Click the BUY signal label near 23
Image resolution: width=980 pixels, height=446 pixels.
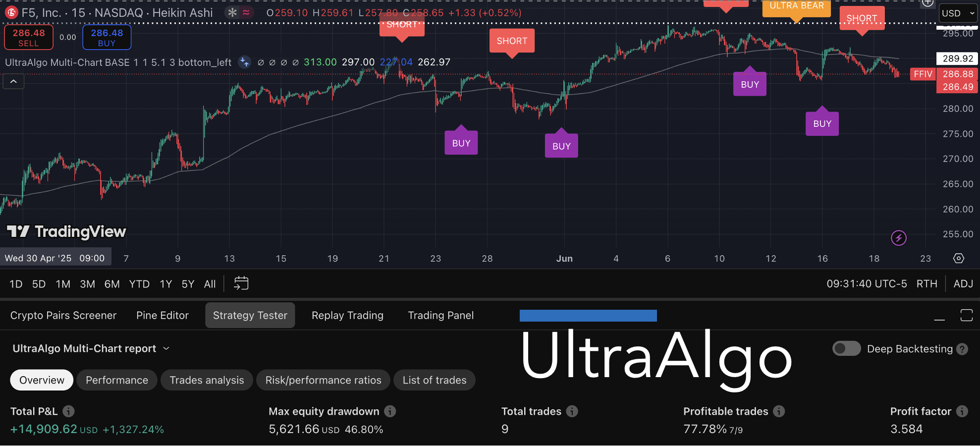[461, 143]
